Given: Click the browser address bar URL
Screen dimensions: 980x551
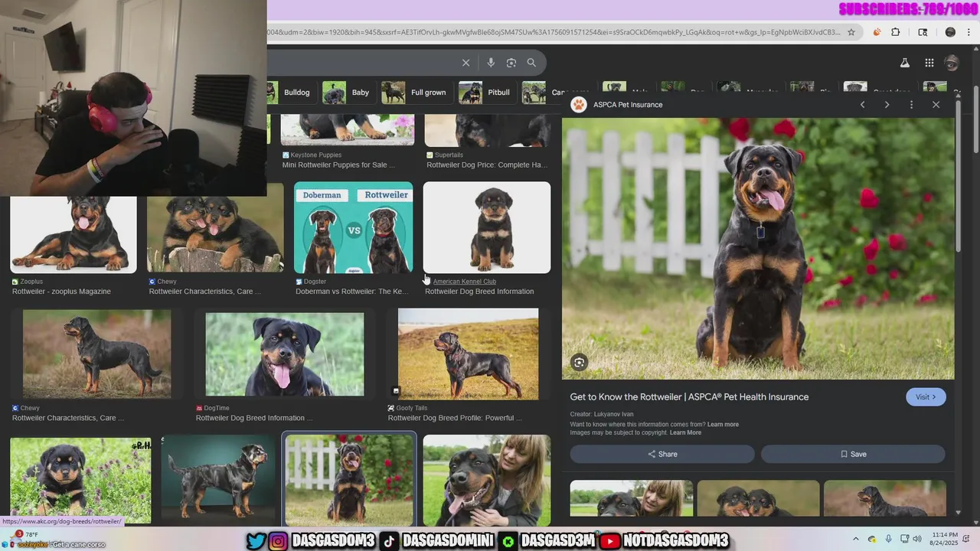Looking at the screenshot, I should pyautogui.click(x=554, y=32).
